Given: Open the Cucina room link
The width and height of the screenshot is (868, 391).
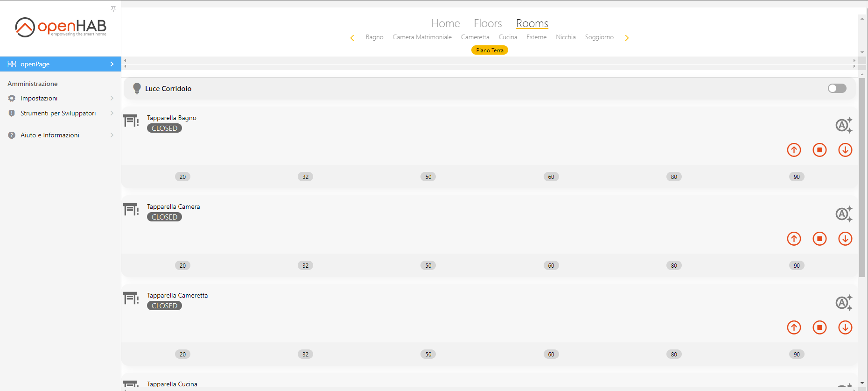Looking at the screenshot, I should (508, 37).
